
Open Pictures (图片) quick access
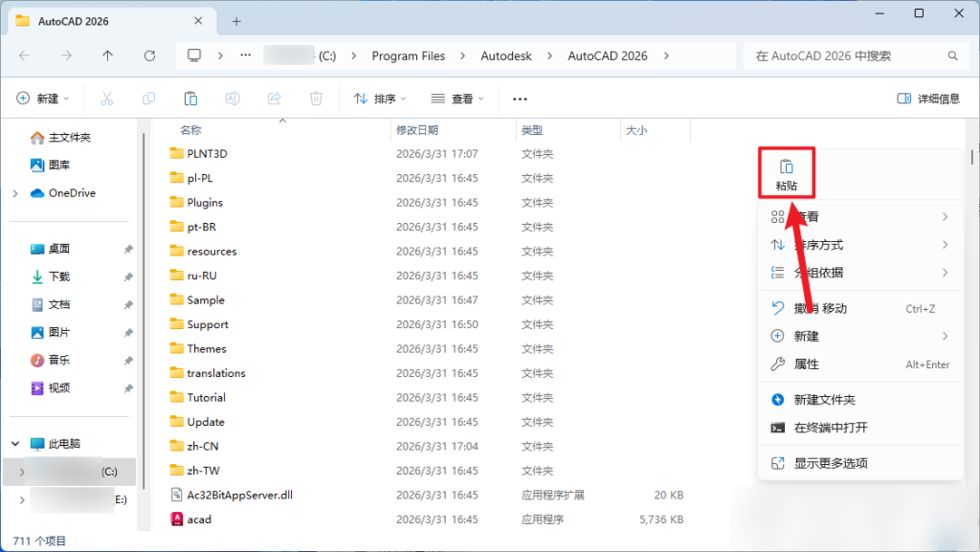(50, 332)
